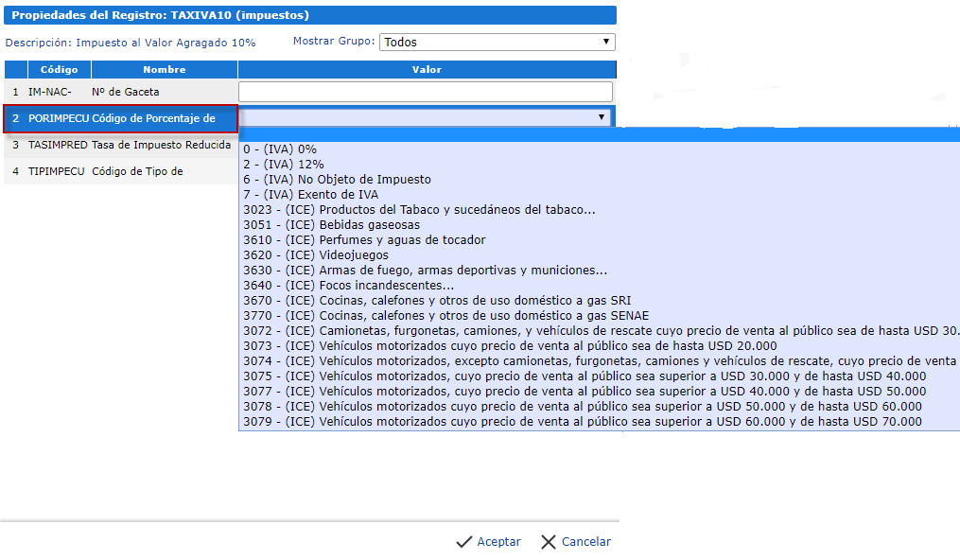Click the Valor column header
960x560 pixels.
pyautogui.click(x=427, y=70)
